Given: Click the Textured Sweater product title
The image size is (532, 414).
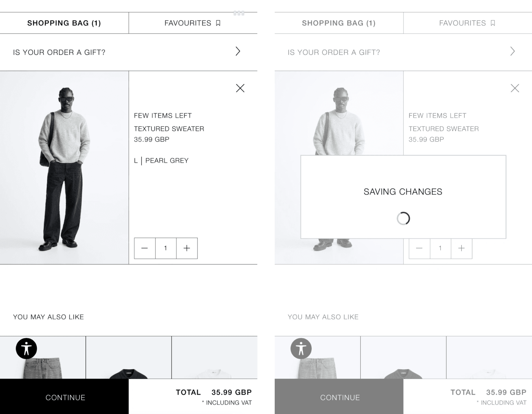Looking at the screenshot, I should click(x=169, y=129).
